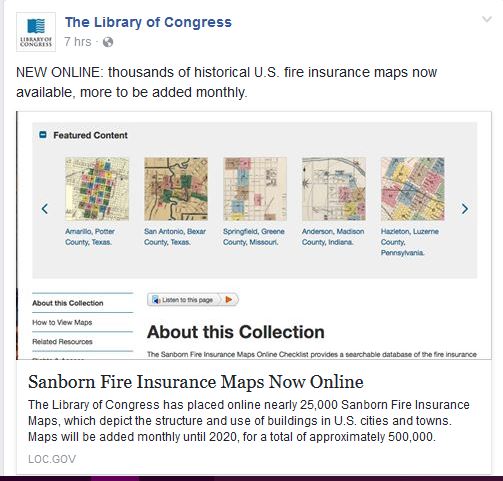Open the post options chevron menu
The image size is (503, 481).
(487, 19)
